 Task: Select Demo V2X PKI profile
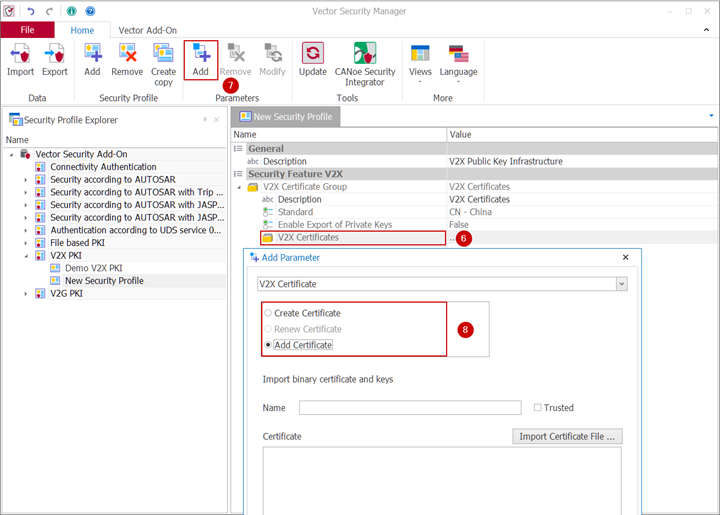94,268
